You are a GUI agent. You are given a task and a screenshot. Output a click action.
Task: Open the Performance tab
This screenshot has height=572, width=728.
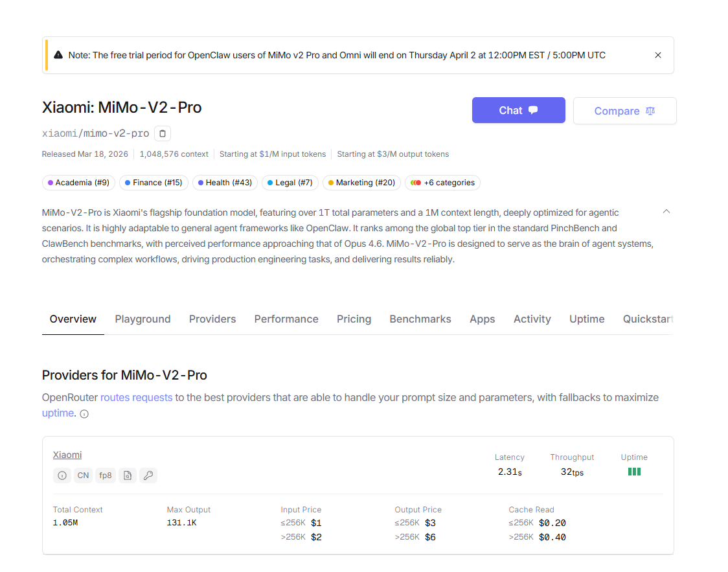(286, 319)
